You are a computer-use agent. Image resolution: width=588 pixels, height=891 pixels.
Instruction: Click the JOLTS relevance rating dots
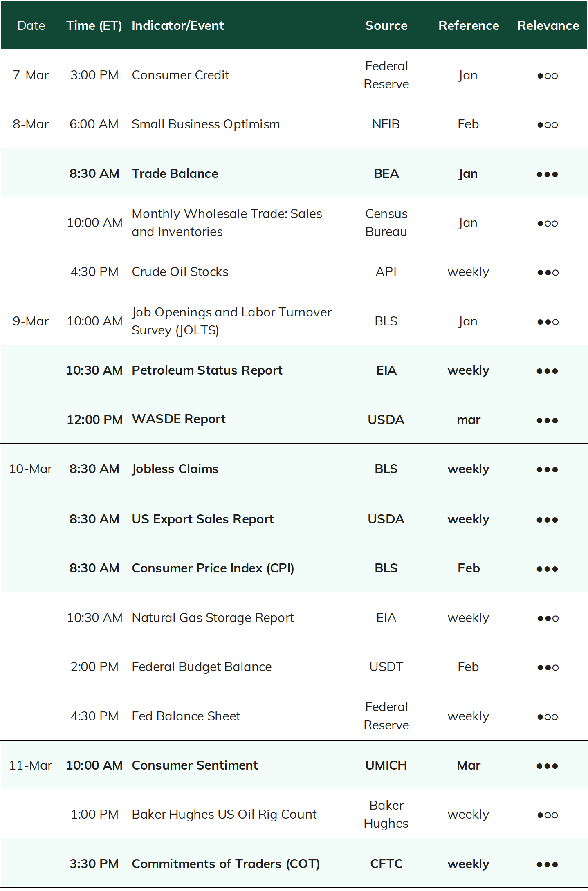click(x=548, y=322)
